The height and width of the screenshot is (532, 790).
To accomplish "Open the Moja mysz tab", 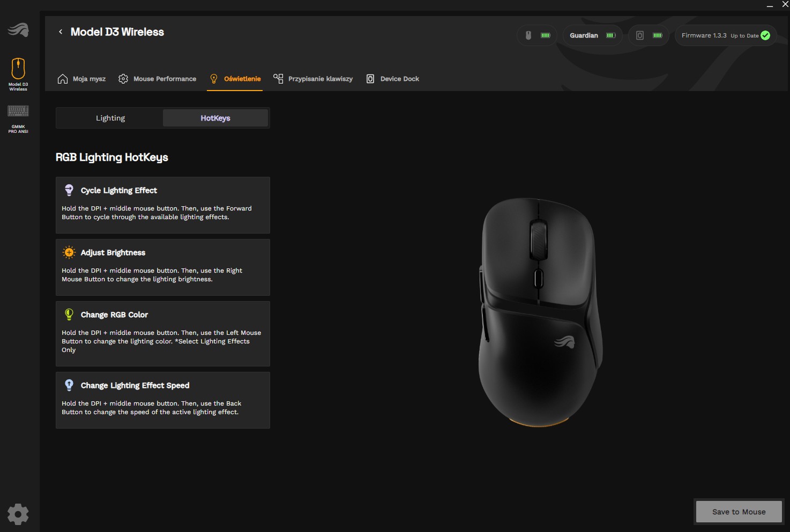I will click(81, 79).
